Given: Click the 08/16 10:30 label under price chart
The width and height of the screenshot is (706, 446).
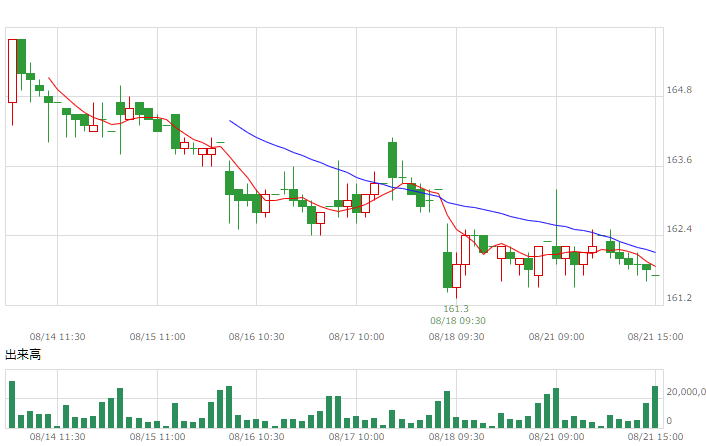Looking at the screenshot, I should point(256,337).
